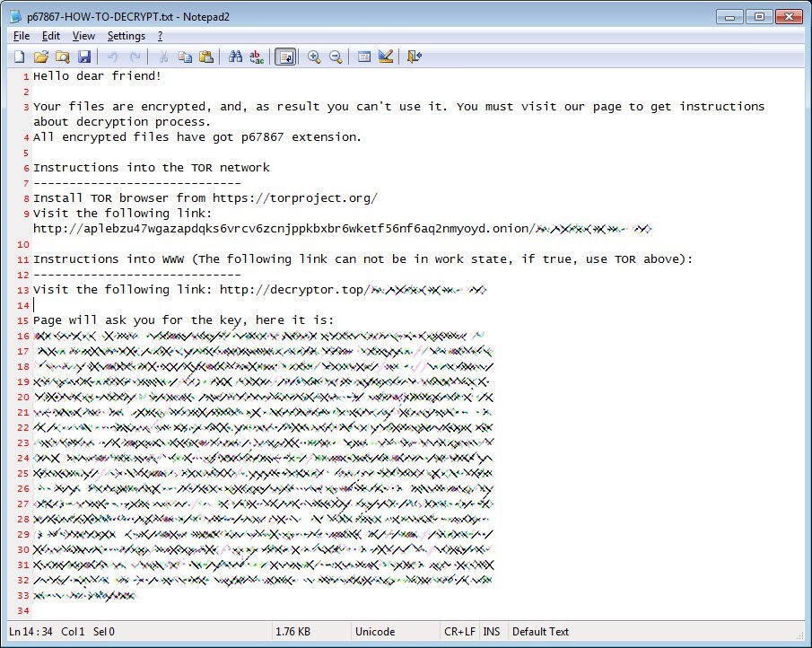
Task: Toggle INS insert mode in status bar
Action: [x=492, y=632]
